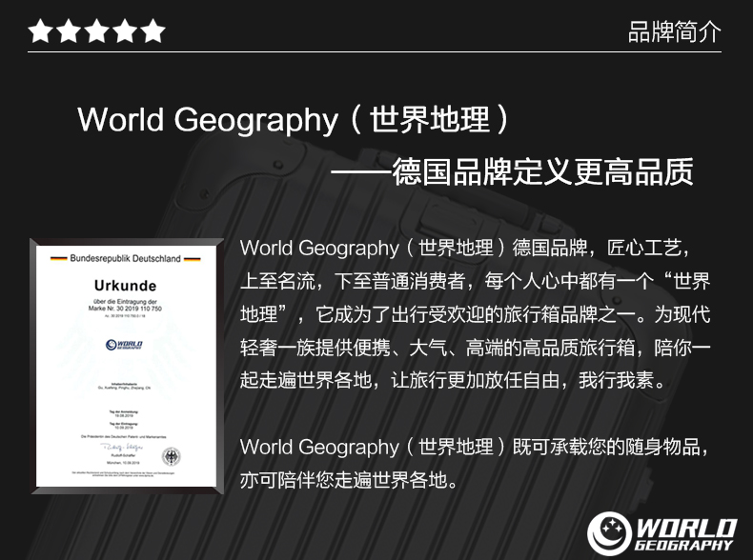Click the handwritten signature on the certificate
This screenshot has width=753, height=560.
tap(121, 448)
